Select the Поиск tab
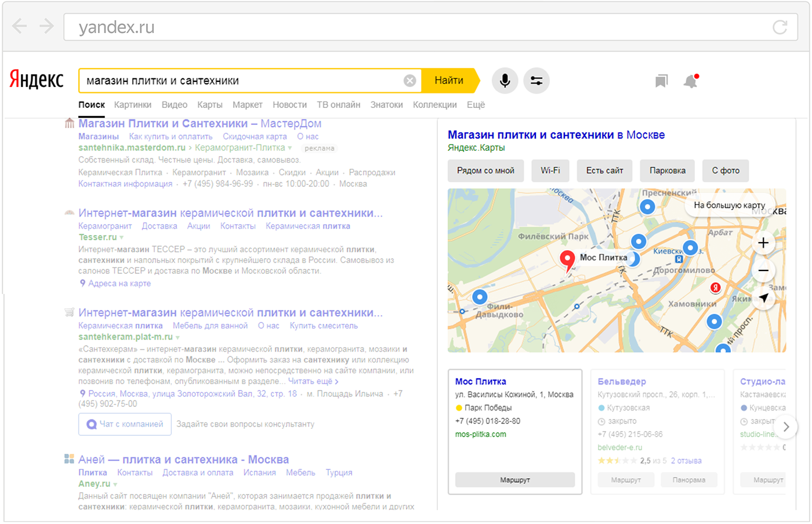This screenshot has height=524, width=812. 92,105
